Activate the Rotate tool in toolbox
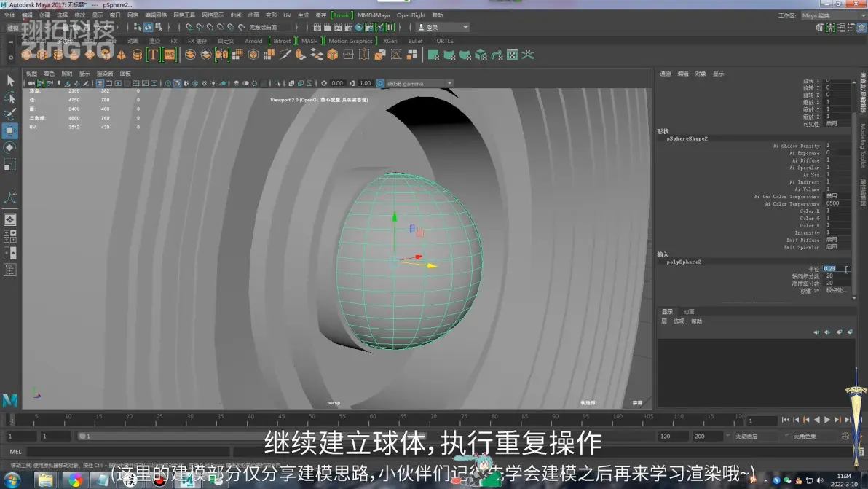 point(10,148)
